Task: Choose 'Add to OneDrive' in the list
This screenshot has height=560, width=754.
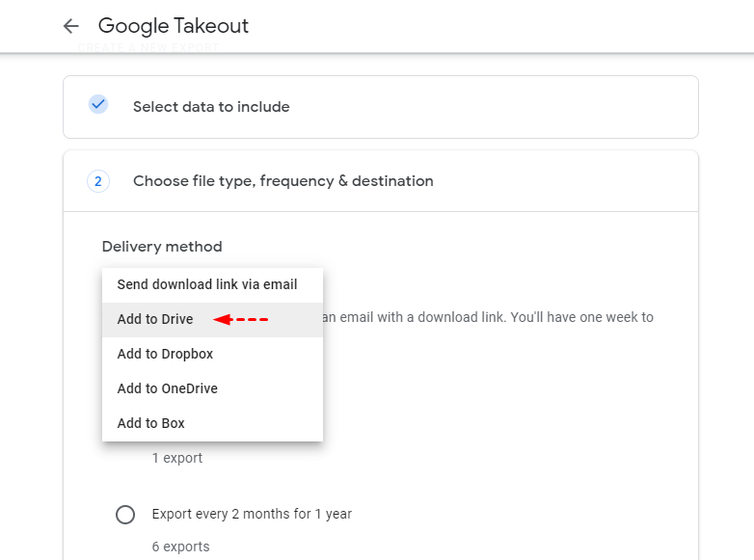Action: pyautogui.click(x=168, y=388)
